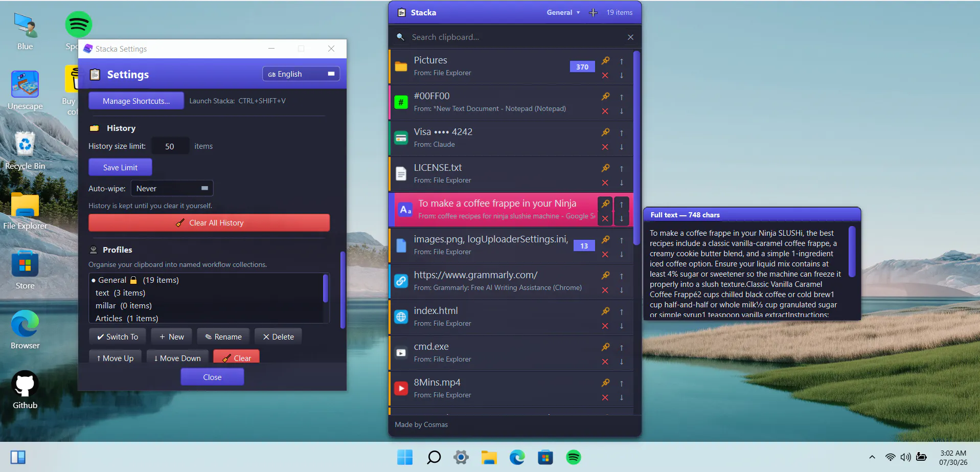Select the General profile in list
Image resolution: width=980 pixels, height=472 pixels.
tap(207, 280)
